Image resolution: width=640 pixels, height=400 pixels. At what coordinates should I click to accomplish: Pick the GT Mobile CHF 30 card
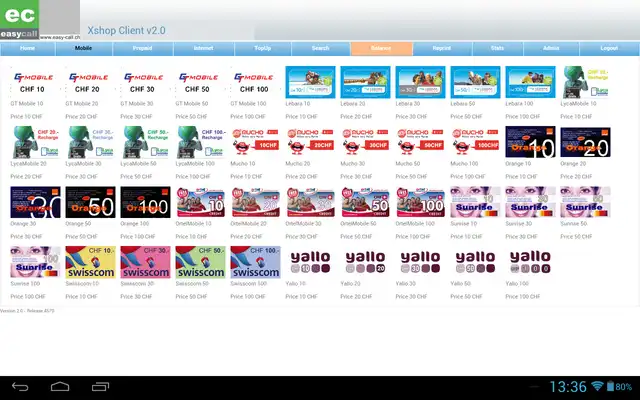coord(145,82)
